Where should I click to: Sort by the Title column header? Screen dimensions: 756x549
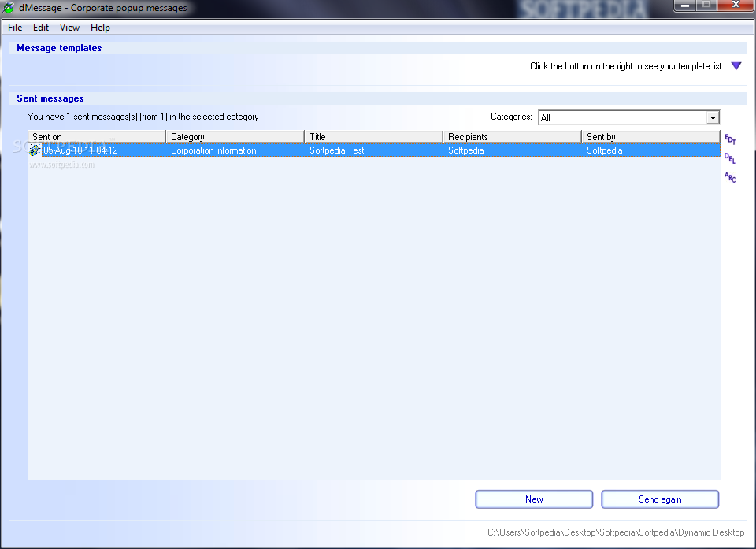(x=373, y=137)
